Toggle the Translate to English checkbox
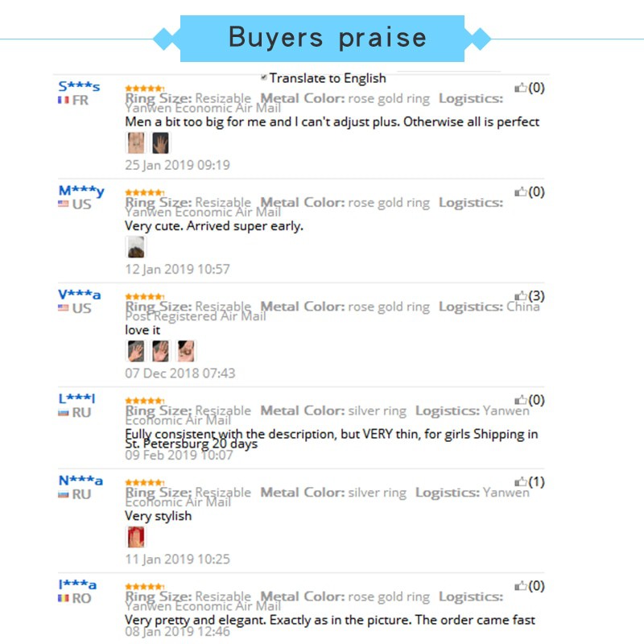Image resolution: width=644 pixels, height=644 pixels. click(x=264, y=77)
